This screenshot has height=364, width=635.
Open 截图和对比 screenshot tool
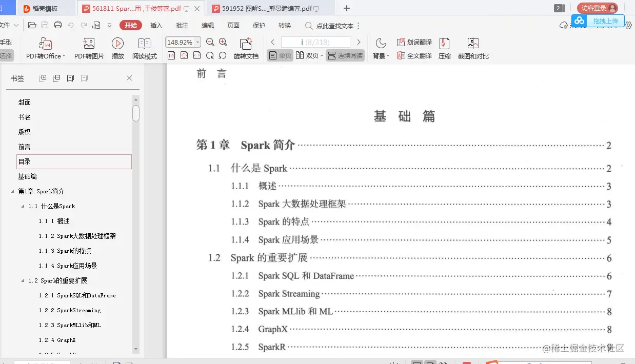(x=473, y=49)
